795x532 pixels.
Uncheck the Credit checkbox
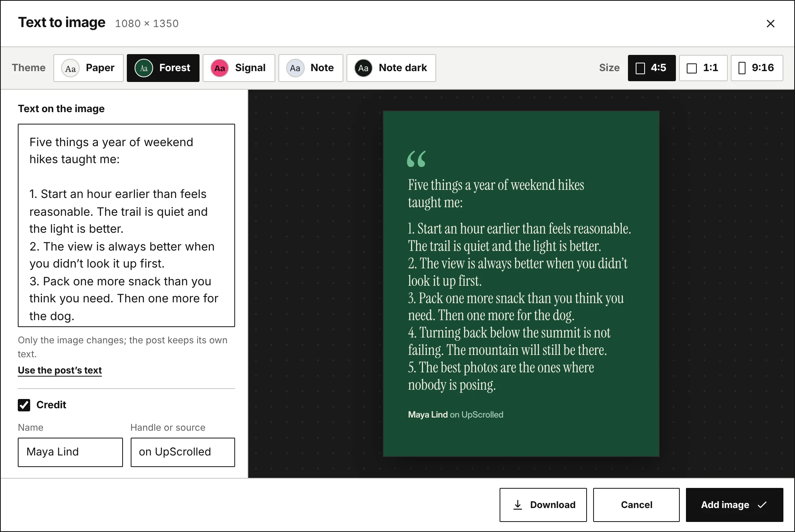[24, 405]
